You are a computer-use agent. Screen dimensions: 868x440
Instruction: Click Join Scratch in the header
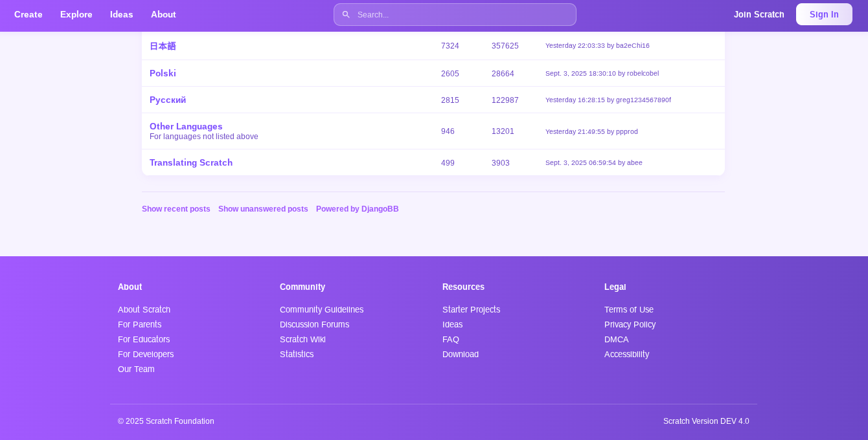(x=759, y=14)
